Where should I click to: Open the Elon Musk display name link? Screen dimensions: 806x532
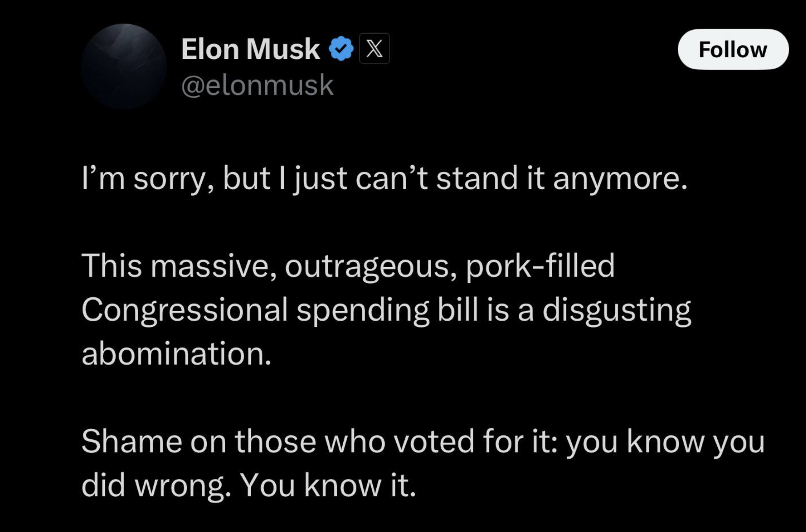(x=250, y=49)
